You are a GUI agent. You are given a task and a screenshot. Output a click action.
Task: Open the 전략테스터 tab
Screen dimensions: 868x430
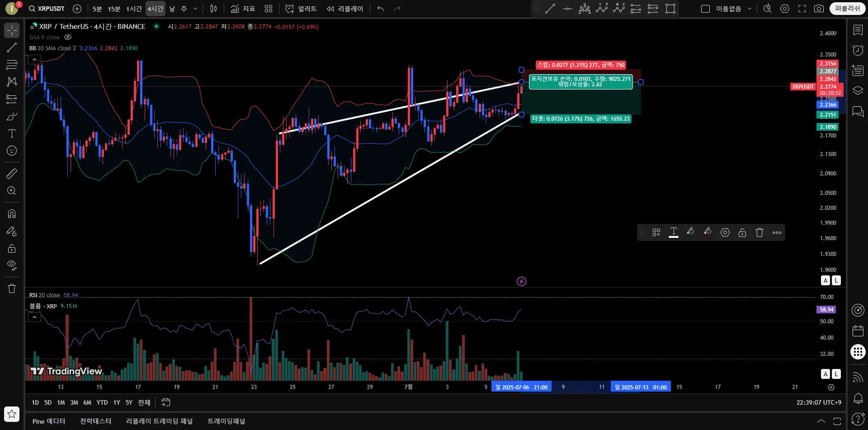click(96, 421)
